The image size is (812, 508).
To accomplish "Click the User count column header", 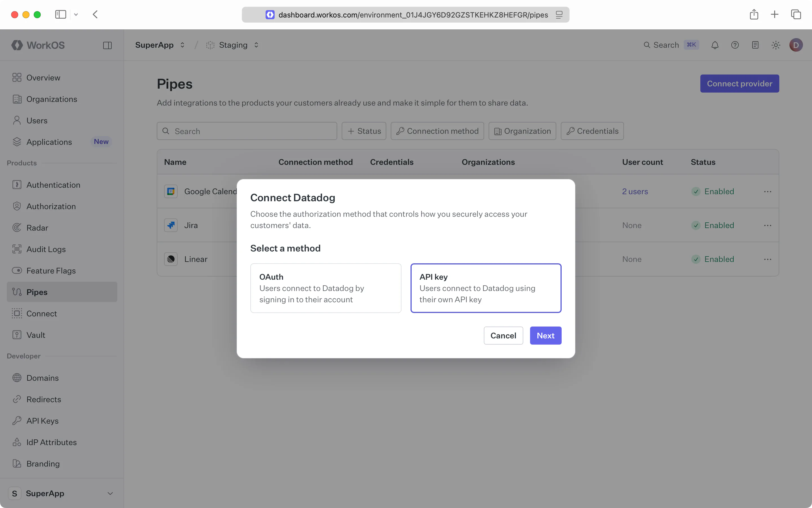I will [x=643, y=162].
